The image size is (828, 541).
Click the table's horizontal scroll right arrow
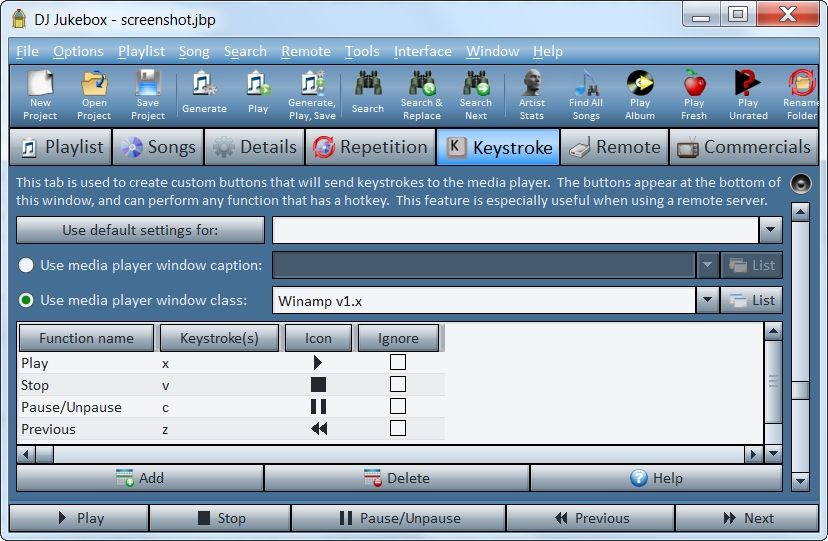pos(753,454)
